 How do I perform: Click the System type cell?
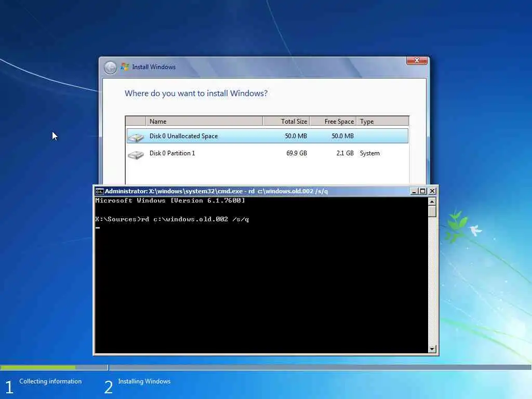pos(369,153)
